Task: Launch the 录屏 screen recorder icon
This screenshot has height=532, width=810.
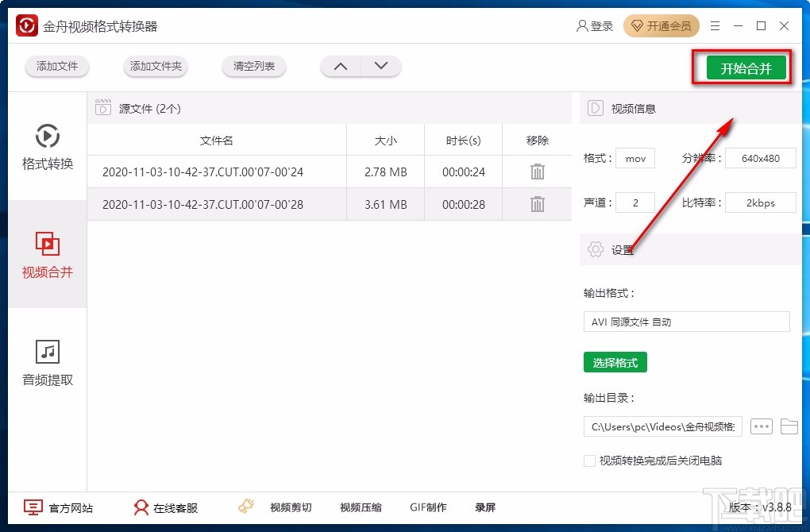Action: pyautogui.click(x=484, y=507)
